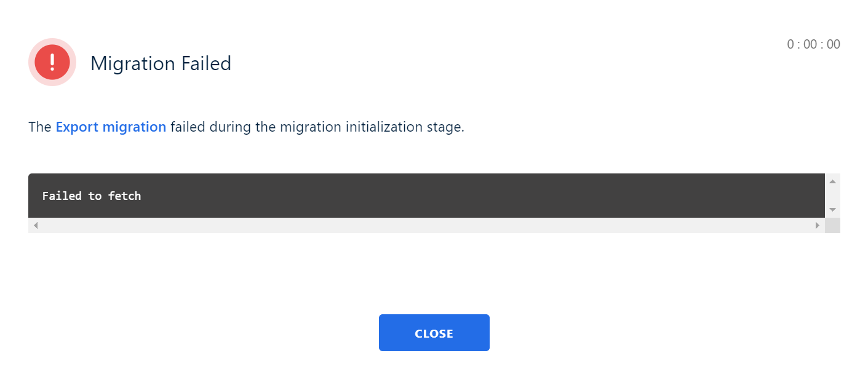868x377 pixels.
Task: Click the pink halo around the error icon
Action: coord(52,42)
